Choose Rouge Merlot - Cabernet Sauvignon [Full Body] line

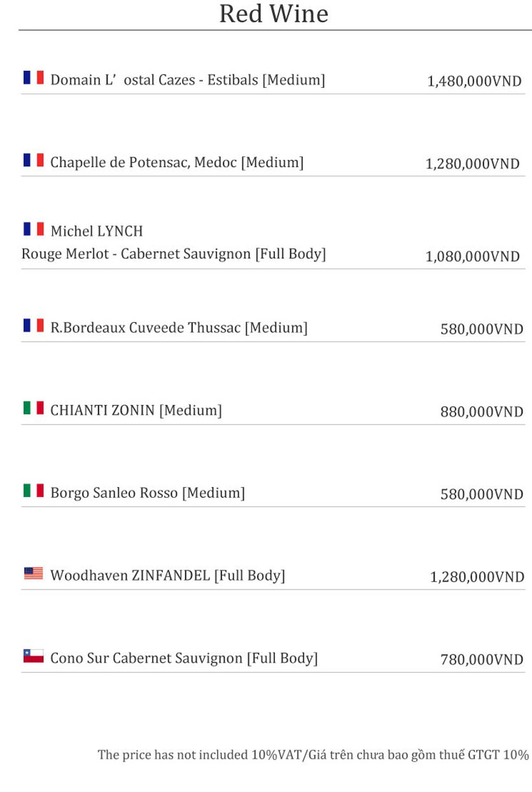(174, 254)
